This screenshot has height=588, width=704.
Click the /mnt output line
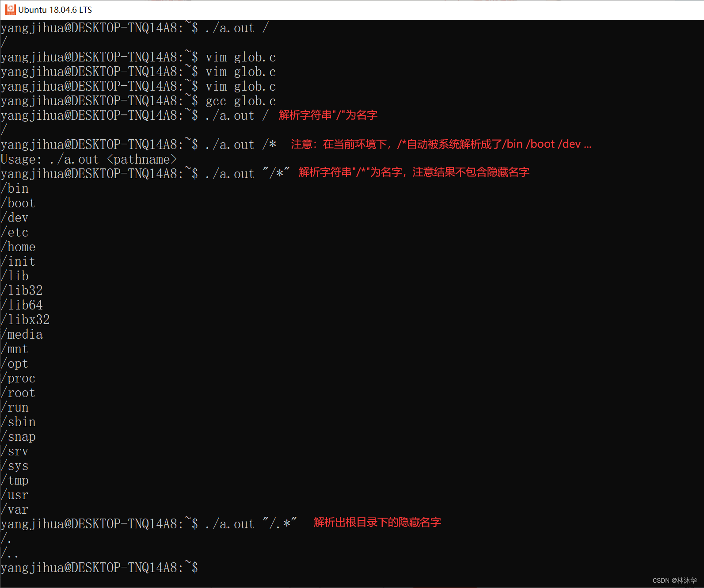[15, 349]
